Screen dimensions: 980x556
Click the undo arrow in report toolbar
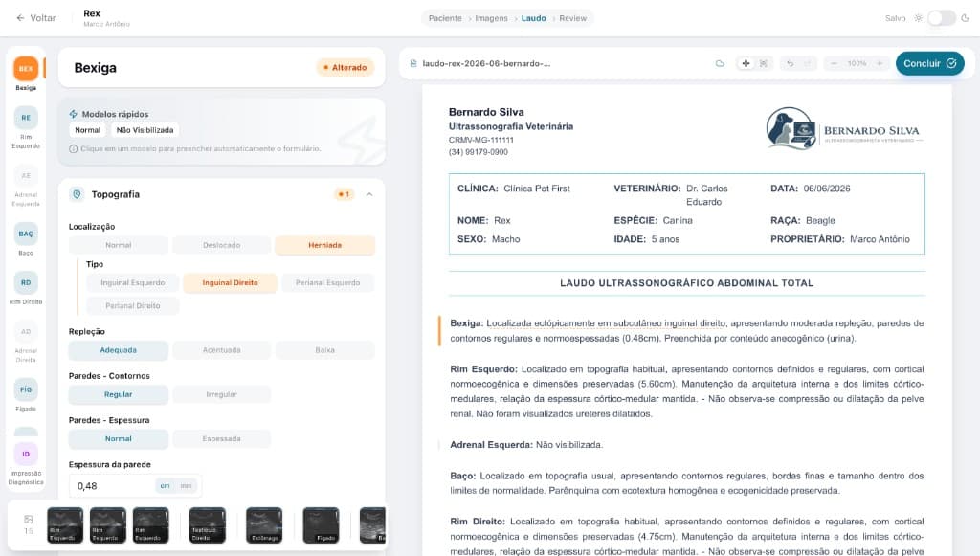coord(790,64)
